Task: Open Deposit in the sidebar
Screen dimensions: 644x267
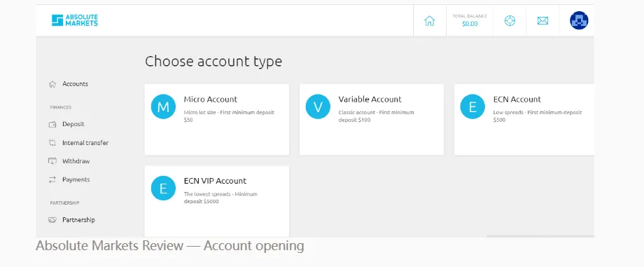Action: (73, 124)
